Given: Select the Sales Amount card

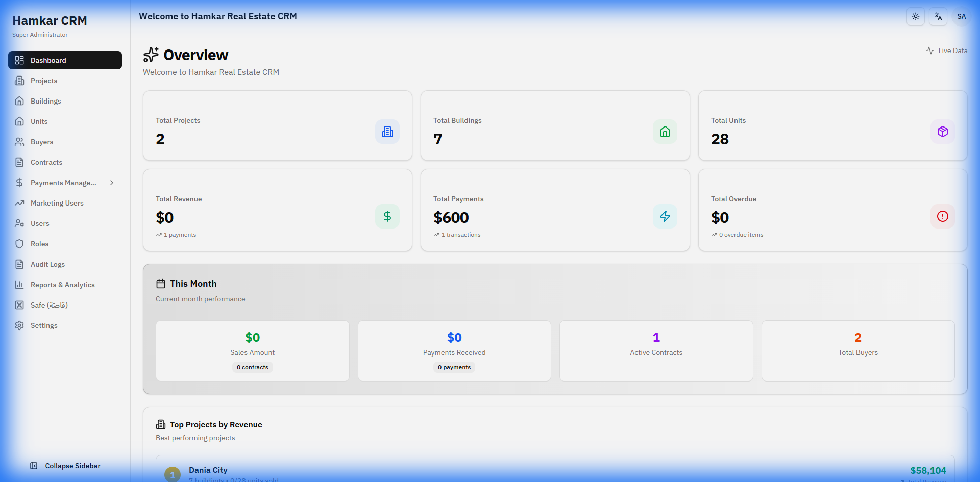Looking at the screenshot, I should pyautogui.click(x=253, y=351).
